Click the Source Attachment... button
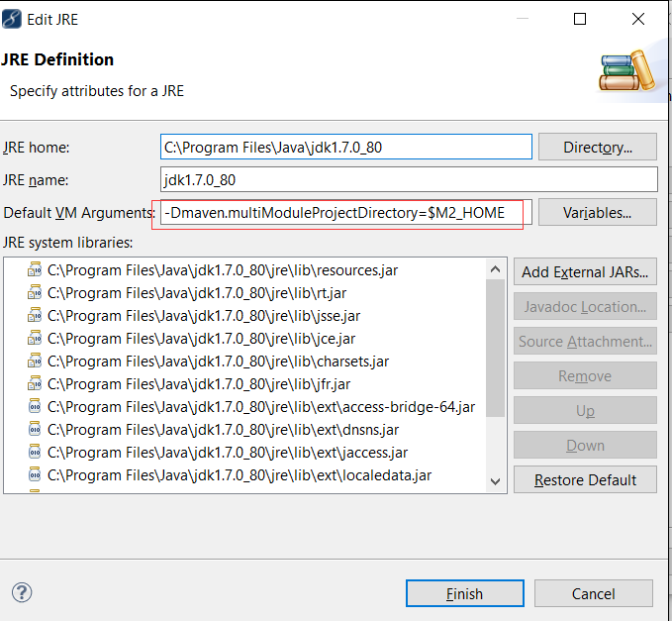 coord(585,342)
